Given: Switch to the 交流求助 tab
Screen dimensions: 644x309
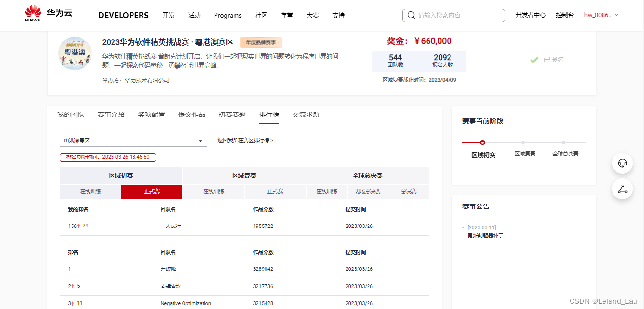Looking at the screenshot, I should [x=306, y=114].
